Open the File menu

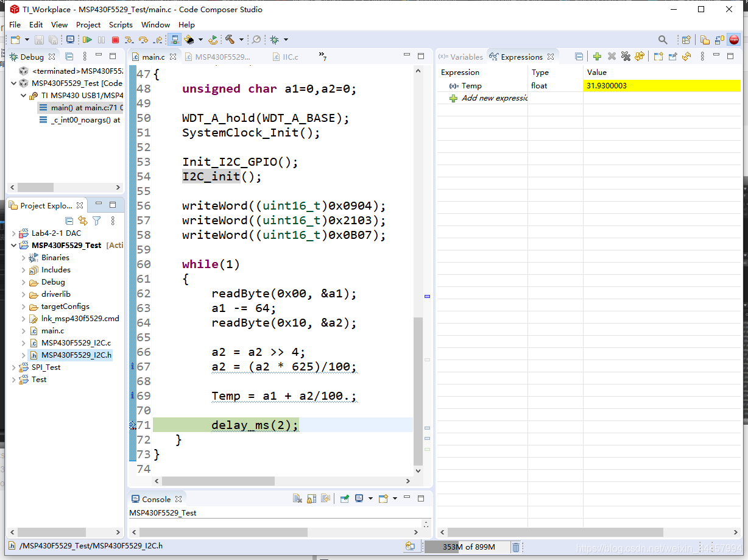point(15,24)
